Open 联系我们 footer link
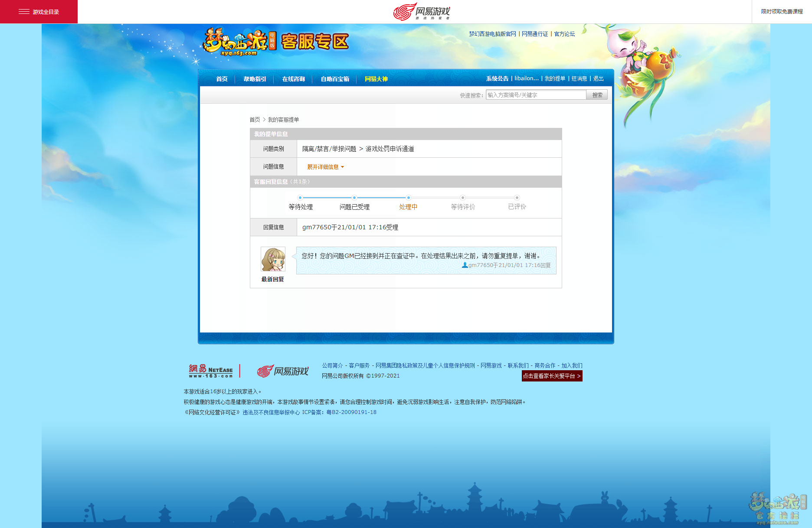 tap(518, 365)
